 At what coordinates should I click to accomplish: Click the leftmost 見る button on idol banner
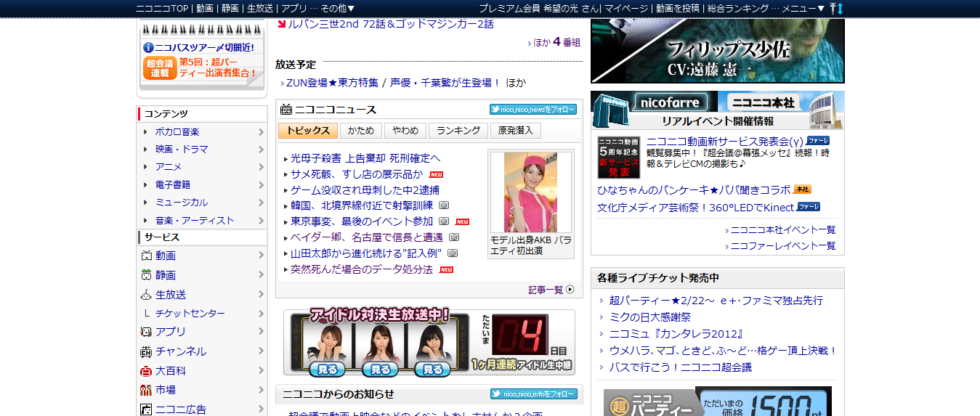327,370
